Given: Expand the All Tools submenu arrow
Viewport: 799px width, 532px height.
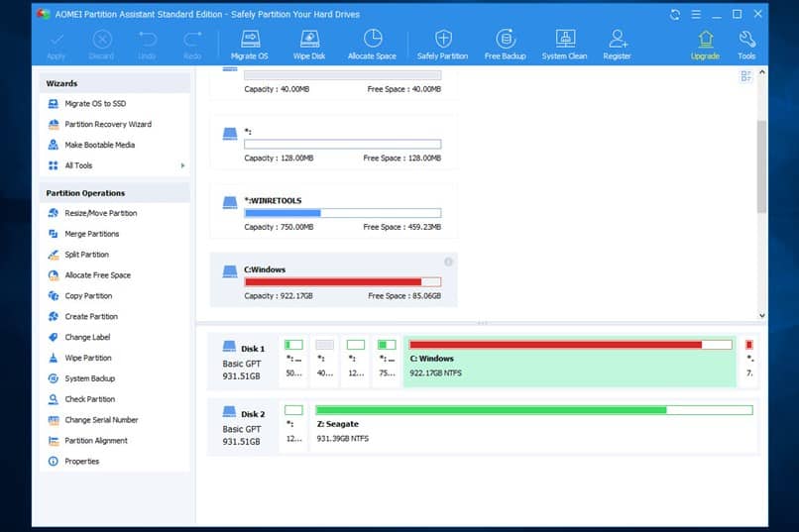Looking at the screenshot, I should coord(182,165).
